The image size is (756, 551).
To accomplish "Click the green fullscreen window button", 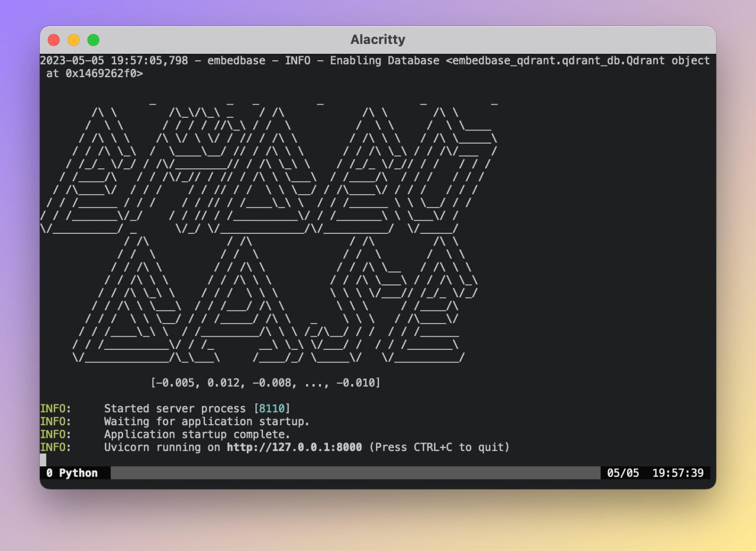I will click(94, 40).
